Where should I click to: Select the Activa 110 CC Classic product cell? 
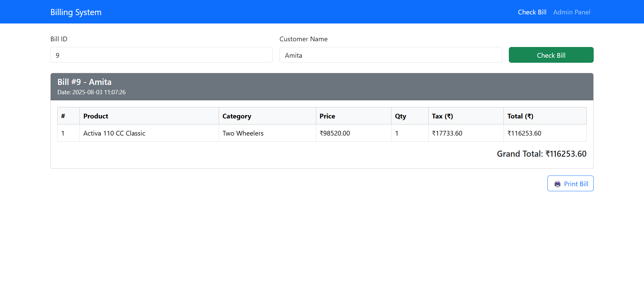pyautogui.click(x=114, y=133)
